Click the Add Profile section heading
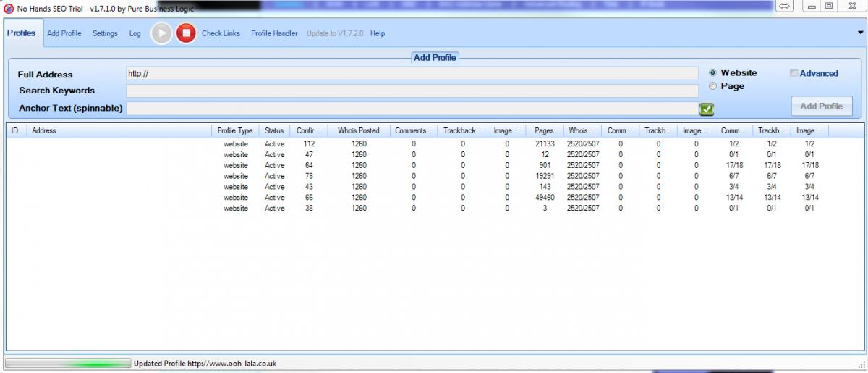The width and height of the screenshot is (868, 373). pos(435,57)
